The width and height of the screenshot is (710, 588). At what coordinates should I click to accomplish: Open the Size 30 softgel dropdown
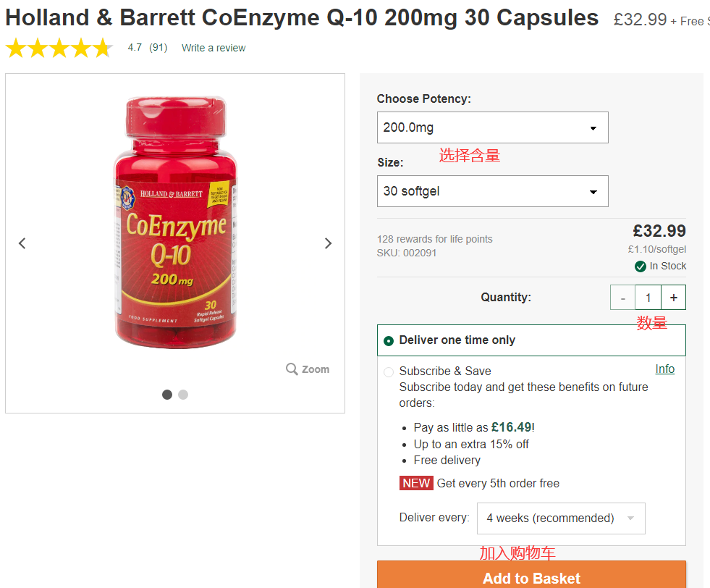492,191
